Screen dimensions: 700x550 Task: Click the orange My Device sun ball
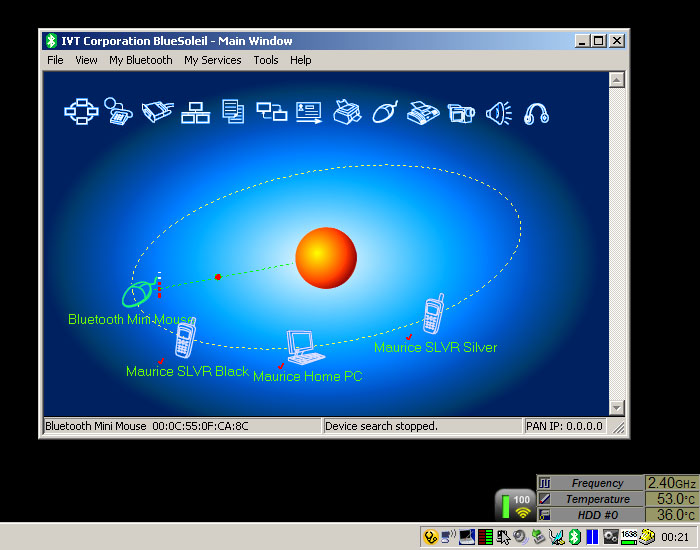[x=326, y=258]
